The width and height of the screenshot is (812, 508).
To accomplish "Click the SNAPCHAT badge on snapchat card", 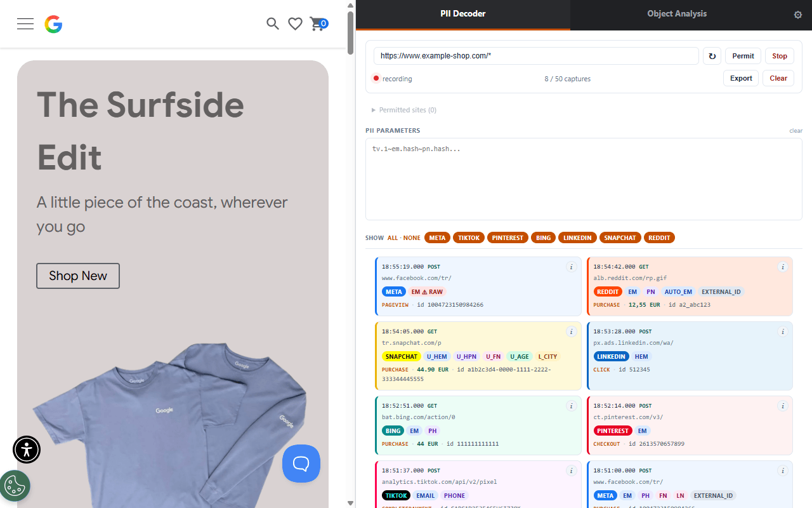I will 401,356.
